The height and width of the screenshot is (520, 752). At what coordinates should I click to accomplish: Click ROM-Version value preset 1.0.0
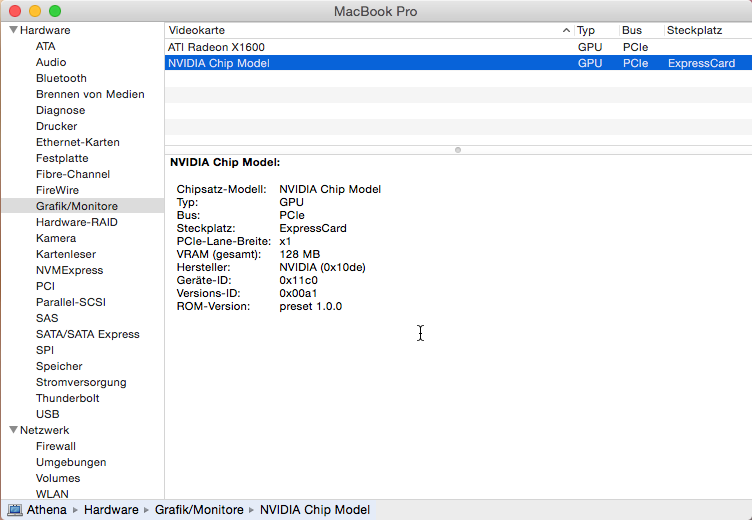click(311, 306)
